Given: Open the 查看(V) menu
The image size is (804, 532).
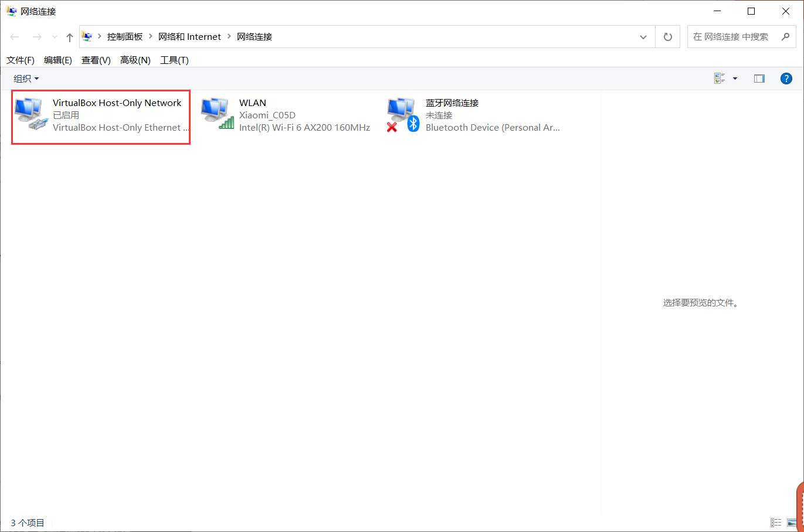Looking at the screenshot, I should click(x=96, y=60).
